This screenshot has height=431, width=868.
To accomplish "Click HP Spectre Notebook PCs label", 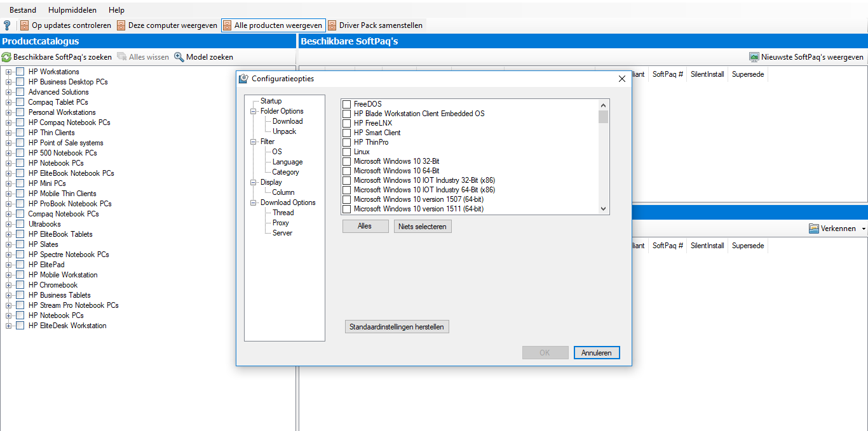I will coord(69,255).
